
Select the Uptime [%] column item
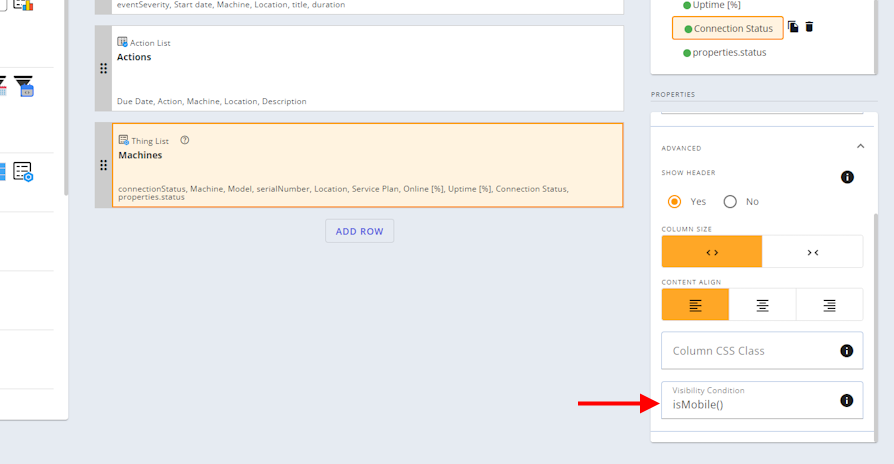coord(716,5)
